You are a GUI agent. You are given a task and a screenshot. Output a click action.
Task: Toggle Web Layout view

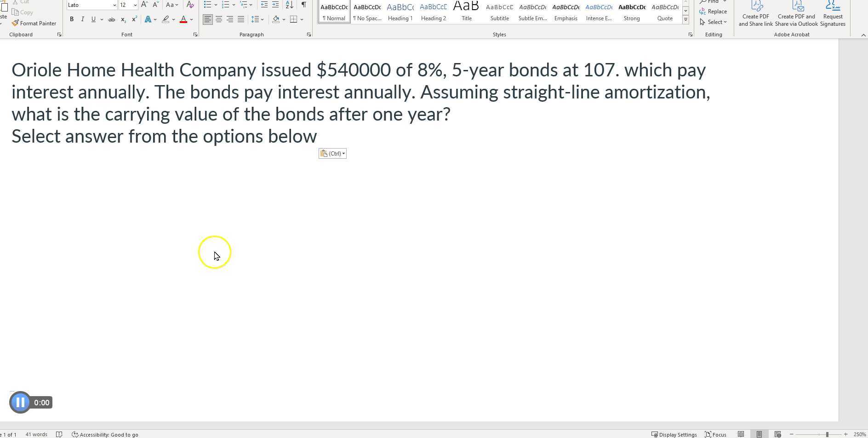[x=777, y=434]
